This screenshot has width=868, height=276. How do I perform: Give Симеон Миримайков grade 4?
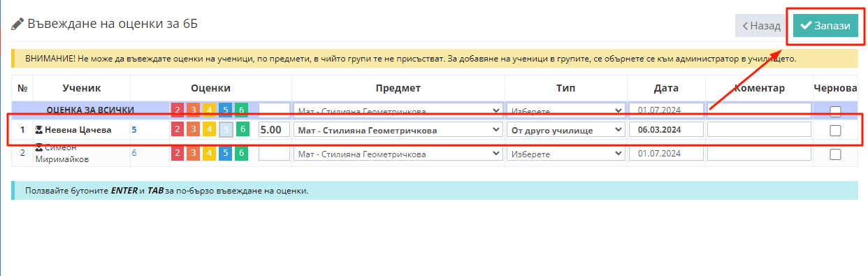(x=210, y=153)
